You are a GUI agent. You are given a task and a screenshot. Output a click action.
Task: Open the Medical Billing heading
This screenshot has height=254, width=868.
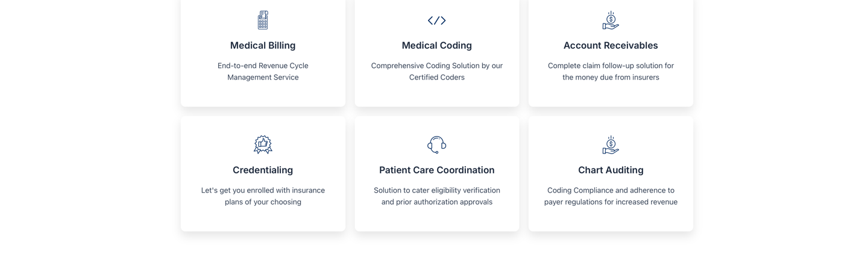pyautogui.click(x=263, y=46)
